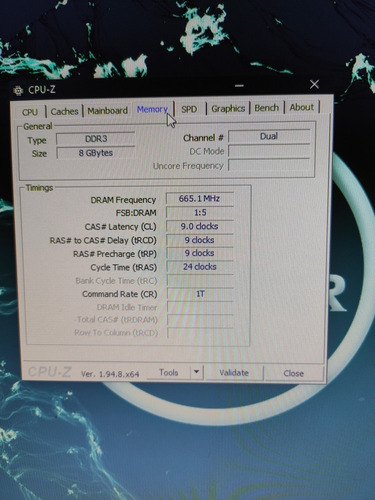375x500 pixels.
Task: Click the 24 clocks tRAS value
Action: [x=199, y=267]
